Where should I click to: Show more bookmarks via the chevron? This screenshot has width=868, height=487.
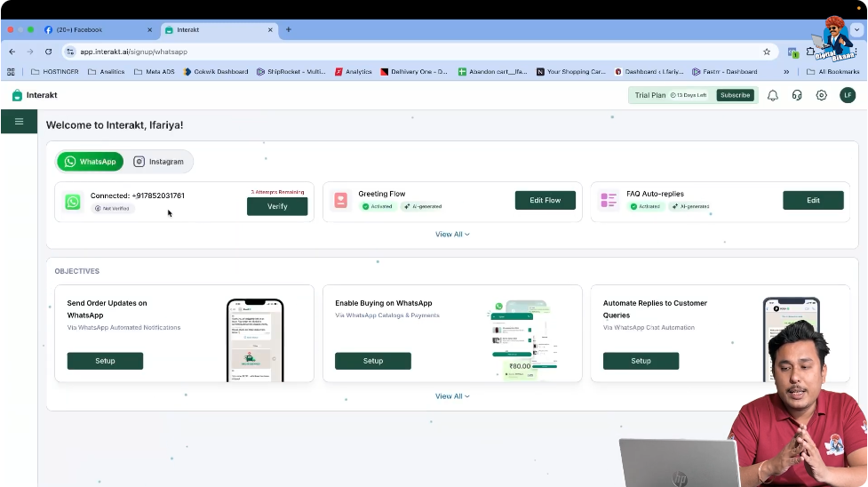point(786,71)
